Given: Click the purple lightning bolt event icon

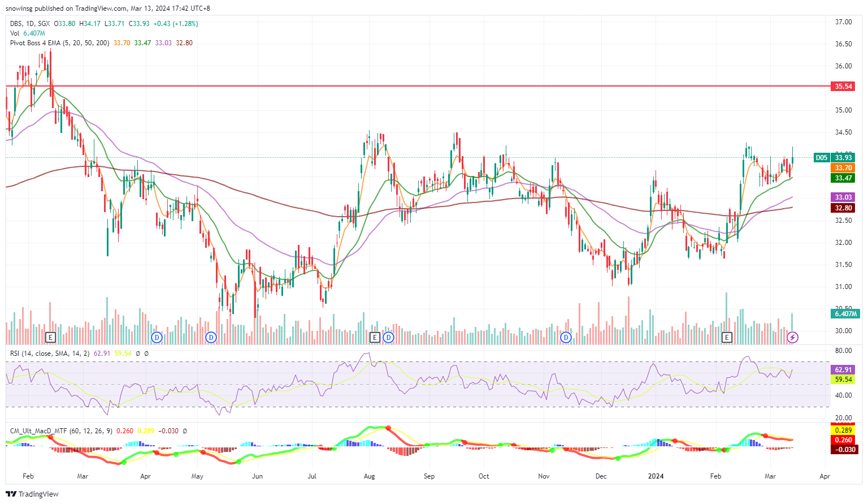Looking at the screenshot, I should tap(793, 338).
